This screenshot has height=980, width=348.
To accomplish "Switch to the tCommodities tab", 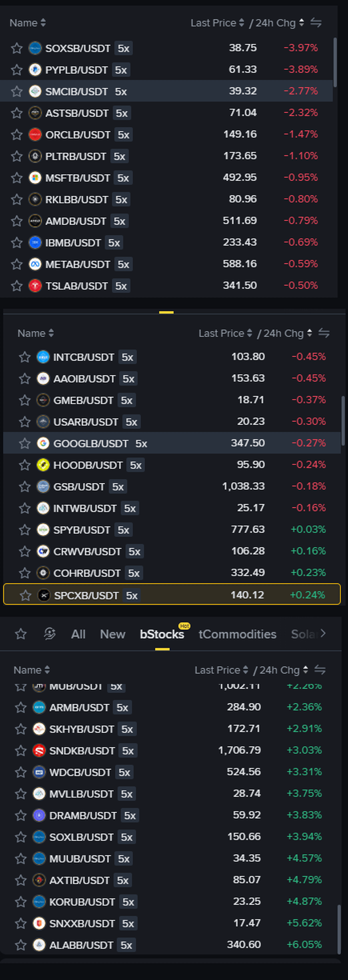I will [x=238, y=634].
